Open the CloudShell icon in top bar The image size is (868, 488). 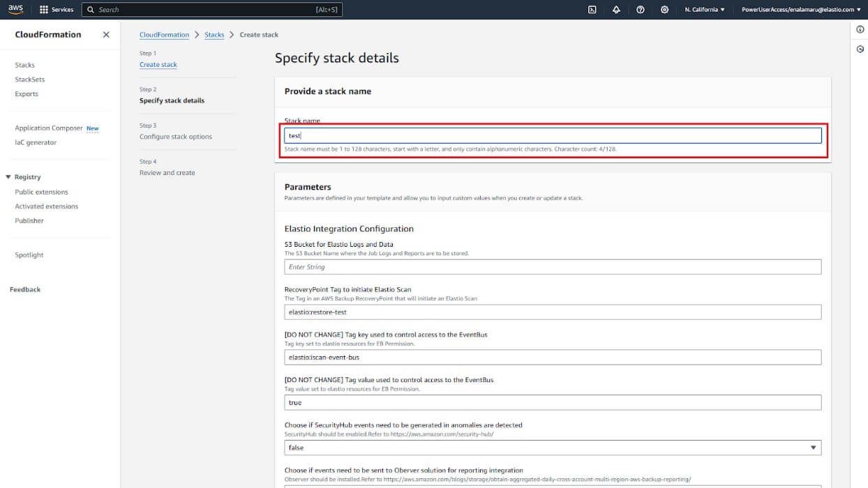(592, 10)
